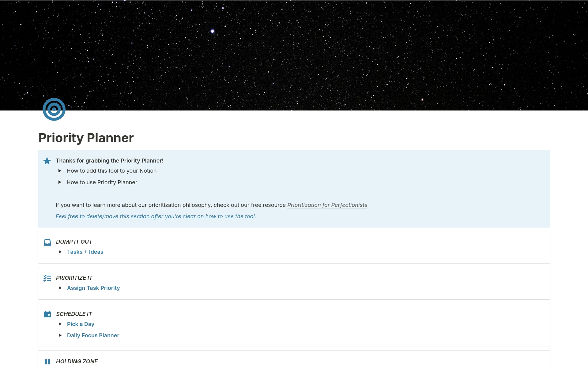
Task: Click the 'How to use Priority Planner' text
Action: tap(102, 182)
